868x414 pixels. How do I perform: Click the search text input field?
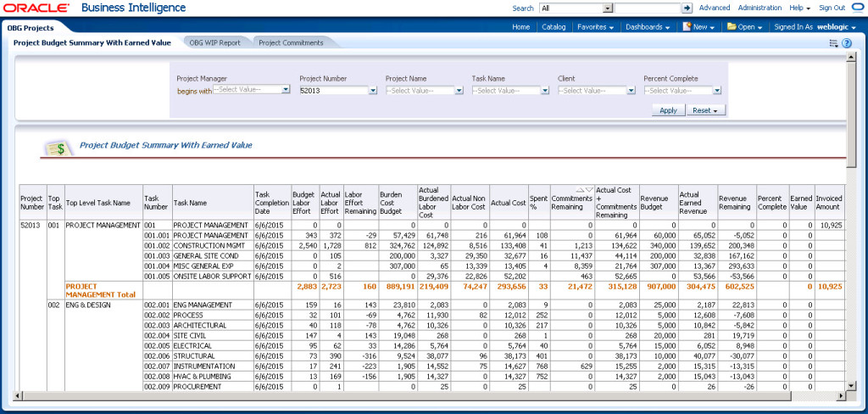tap(648, 8)
